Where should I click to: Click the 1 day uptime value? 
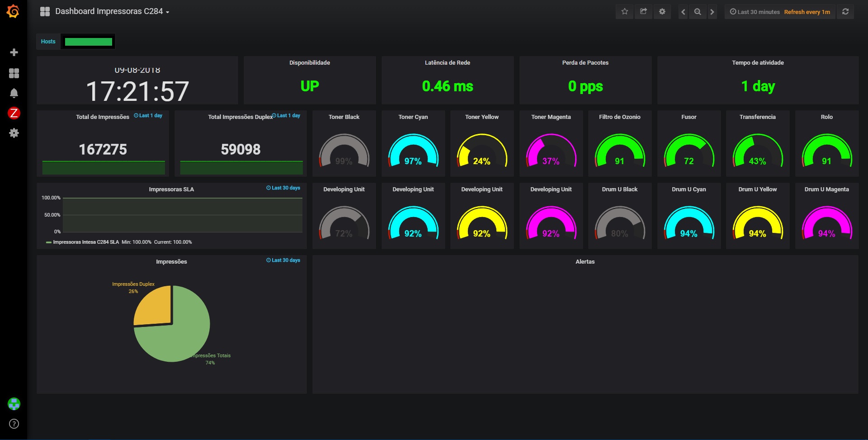pos(758,86)
